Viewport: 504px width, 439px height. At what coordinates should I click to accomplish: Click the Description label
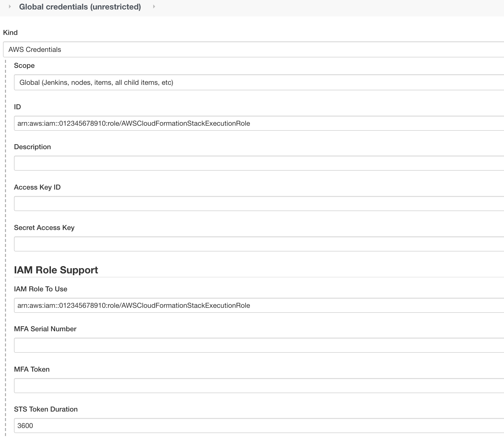(x=32, y=147)
